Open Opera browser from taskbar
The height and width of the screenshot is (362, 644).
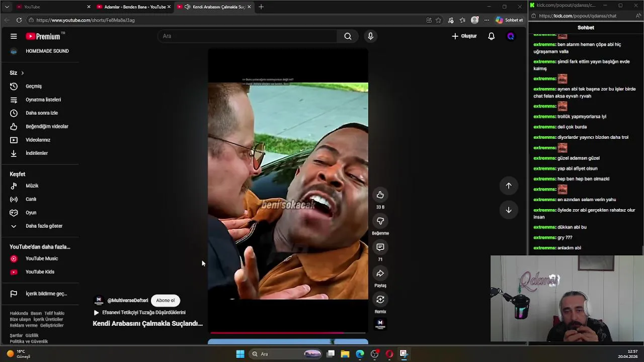(389, 354)
